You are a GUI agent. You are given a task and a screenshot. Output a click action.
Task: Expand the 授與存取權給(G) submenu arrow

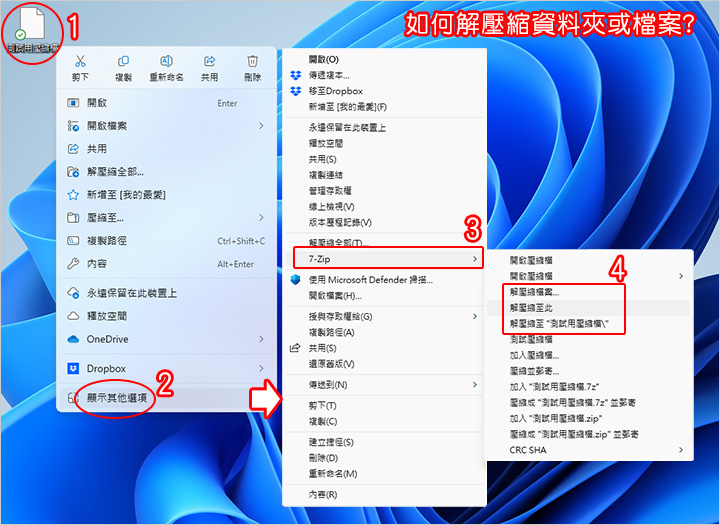(x=475, y=316)
